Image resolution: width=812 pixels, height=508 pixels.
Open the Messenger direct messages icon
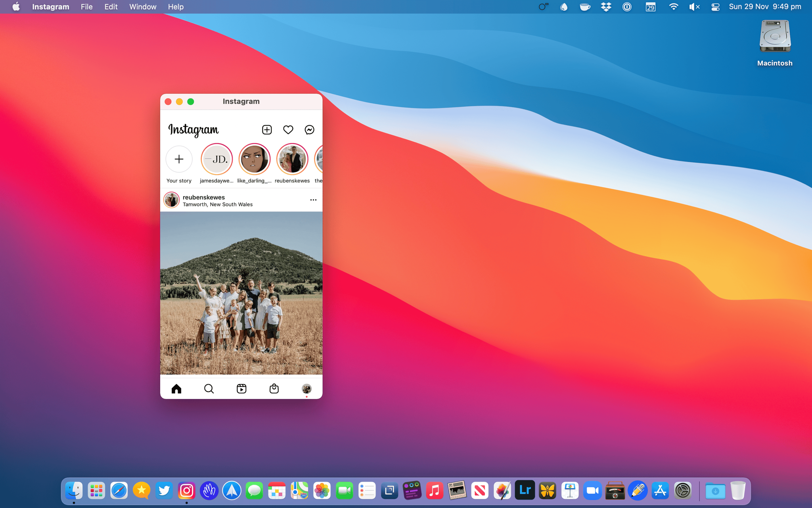(309, 130)
